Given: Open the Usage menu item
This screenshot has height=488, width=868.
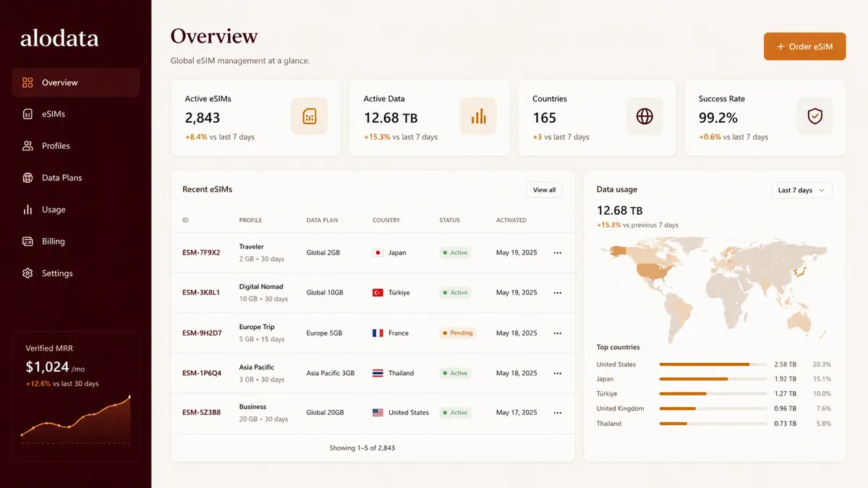Looking at the screenshot, I should [x=76, y=210].
